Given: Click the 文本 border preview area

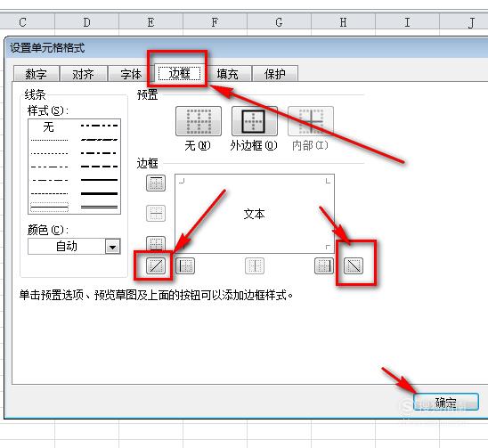Looking at the screenshot, I should [255, 214].
